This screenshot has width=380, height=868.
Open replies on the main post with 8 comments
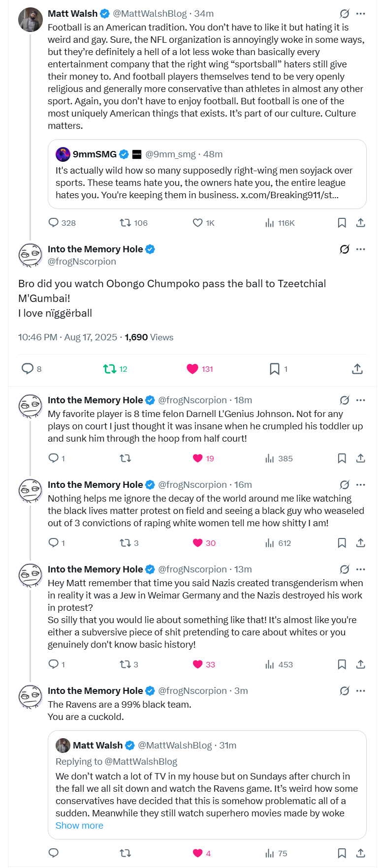pos(28,369)
